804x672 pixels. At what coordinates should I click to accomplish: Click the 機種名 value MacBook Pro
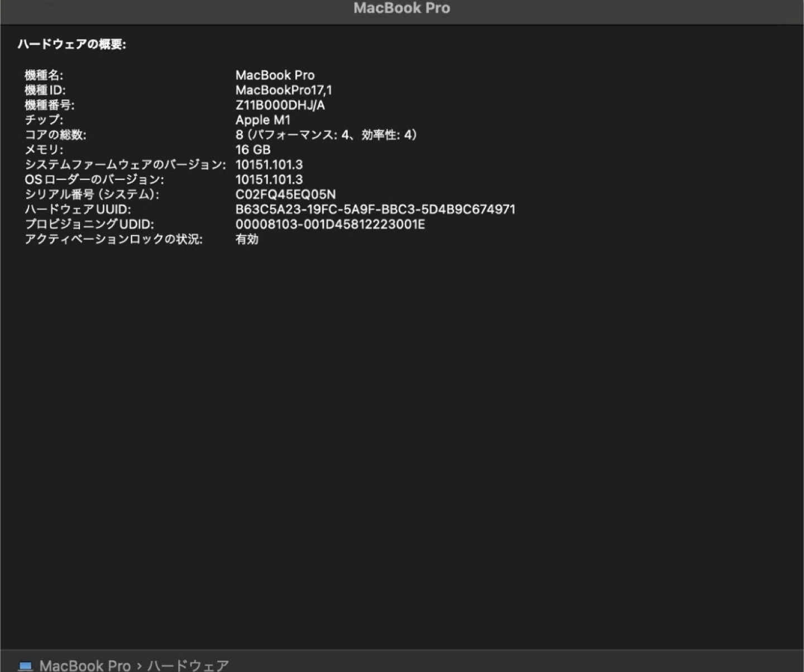point(275,75)
